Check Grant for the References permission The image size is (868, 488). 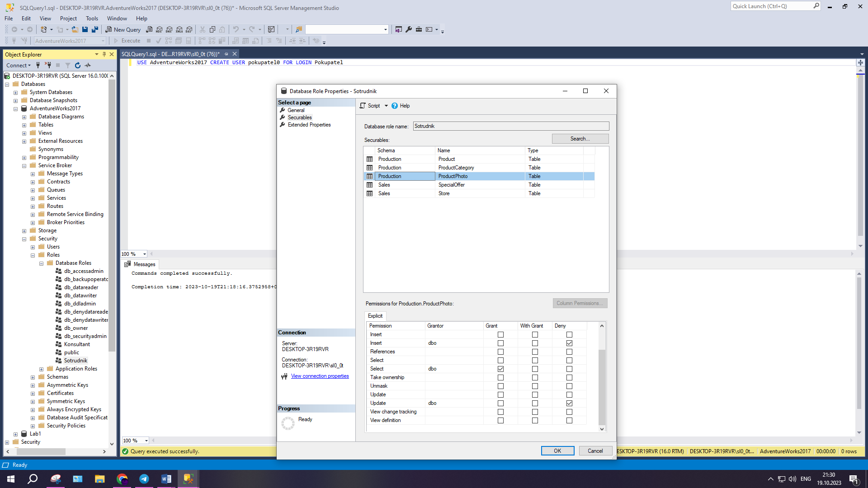click(500, 352)
